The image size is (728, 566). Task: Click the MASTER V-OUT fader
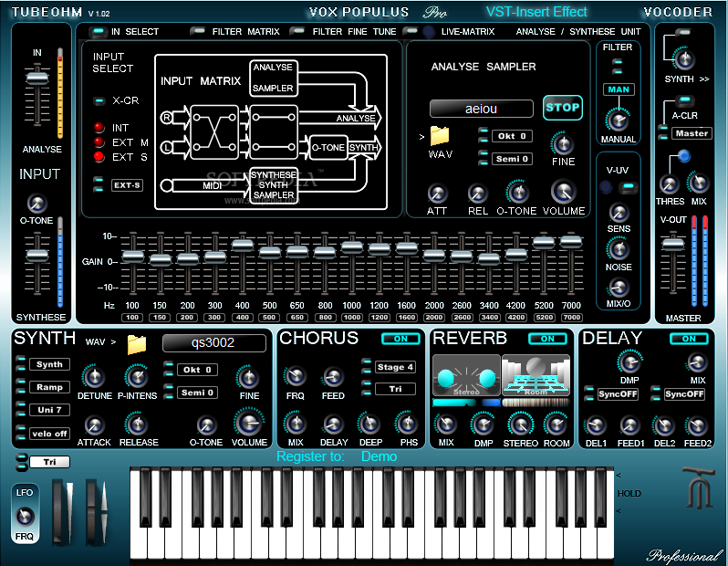tap(672, 244)
